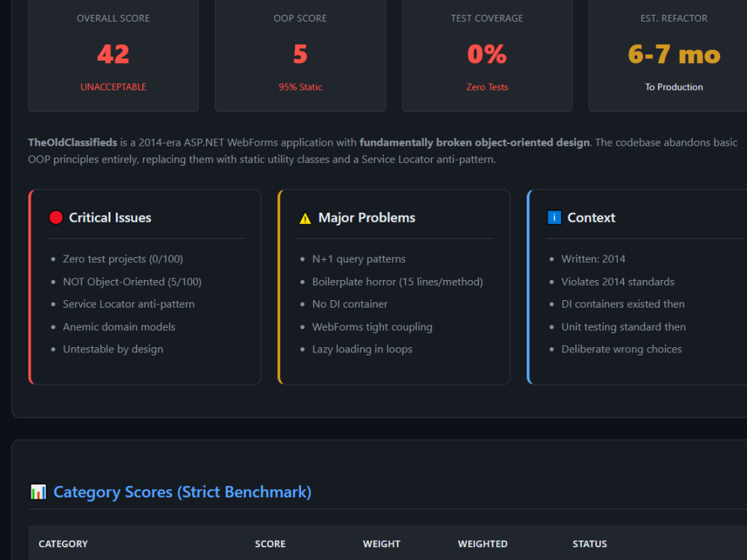Click the Zero Tests label

click(x=487, y=87)
